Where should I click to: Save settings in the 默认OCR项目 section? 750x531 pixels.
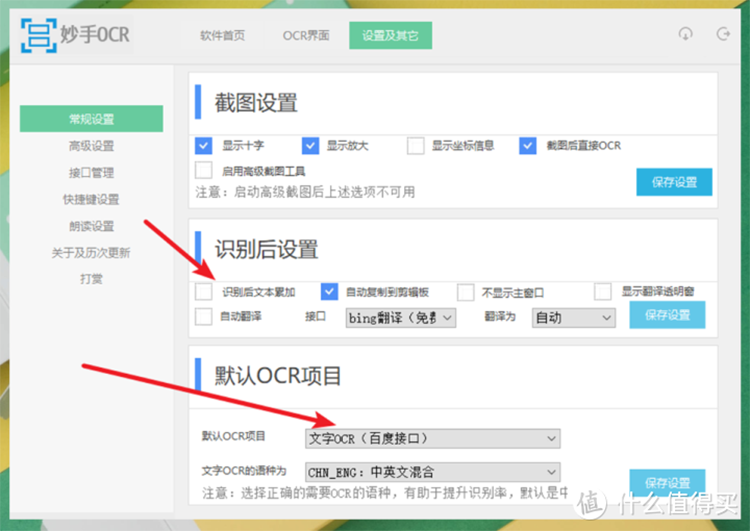(x=667, y=482)
